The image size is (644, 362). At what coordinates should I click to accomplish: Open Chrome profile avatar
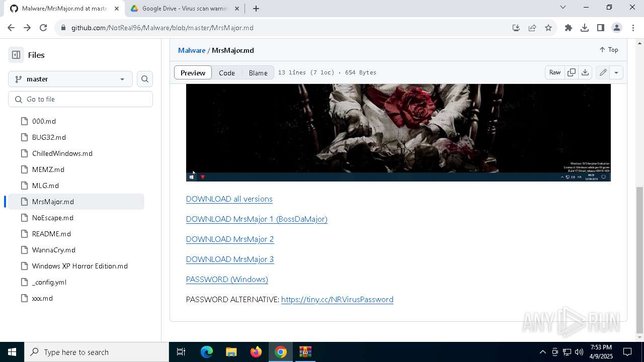click(617, 28)
